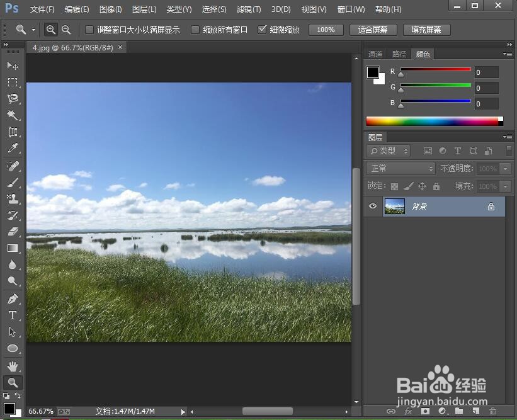The height and width of the screenshot is (420, 517).
Task: Select the Eyedropper tool
Action: coord(13,149)
